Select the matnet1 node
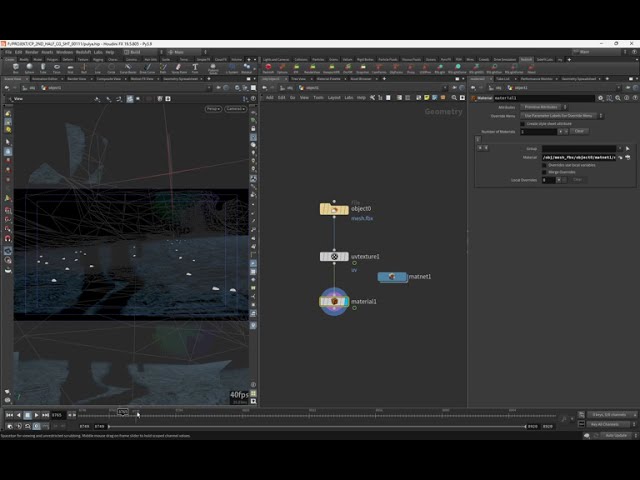The image size is (640, 480). pyautogui.click(x=392, y=277)
